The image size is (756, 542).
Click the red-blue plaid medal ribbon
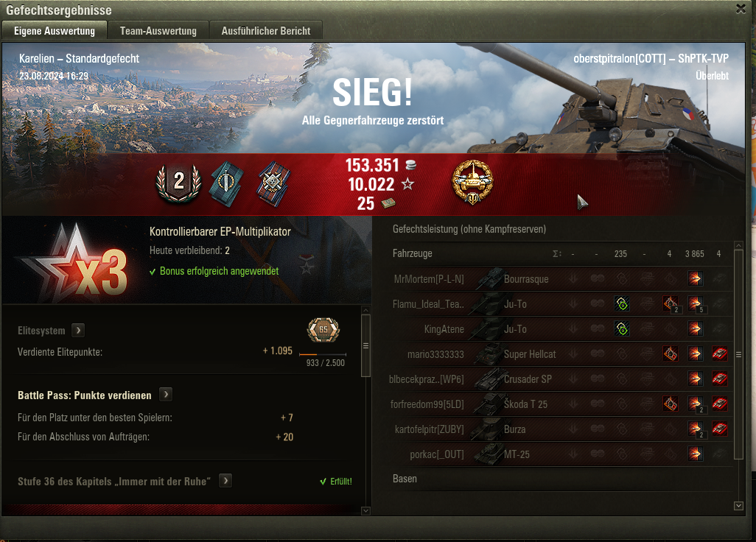click(x=273, y=183)
